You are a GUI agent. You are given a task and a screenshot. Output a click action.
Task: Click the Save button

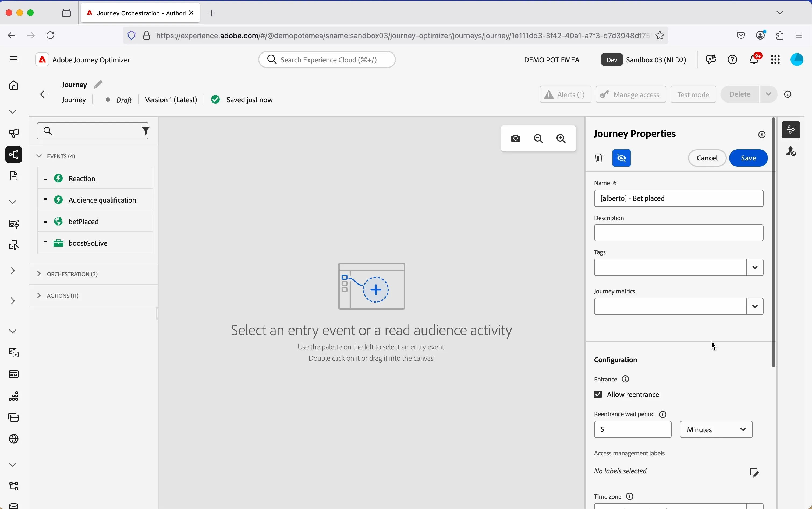click(749, 158)
